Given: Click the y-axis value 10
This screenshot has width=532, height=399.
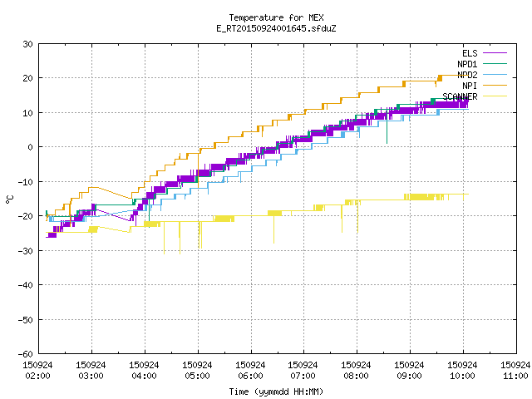Looking at the screenshot, I should pyautogui.click(x=27, y=113).
